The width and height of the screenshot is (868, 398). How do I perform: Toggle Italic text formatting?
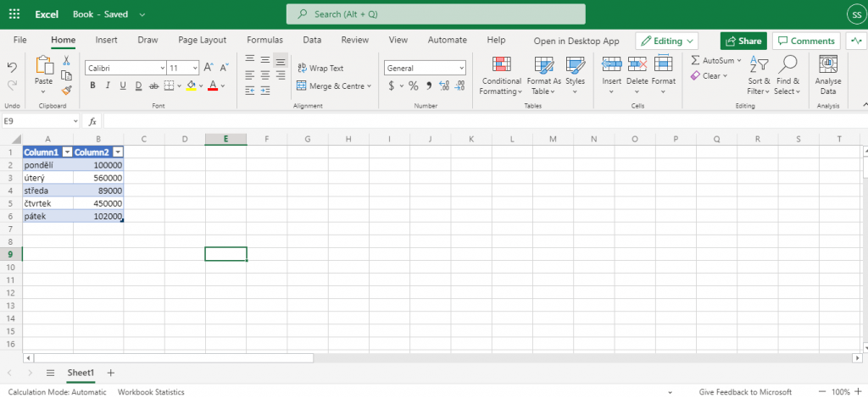(108, 86)
